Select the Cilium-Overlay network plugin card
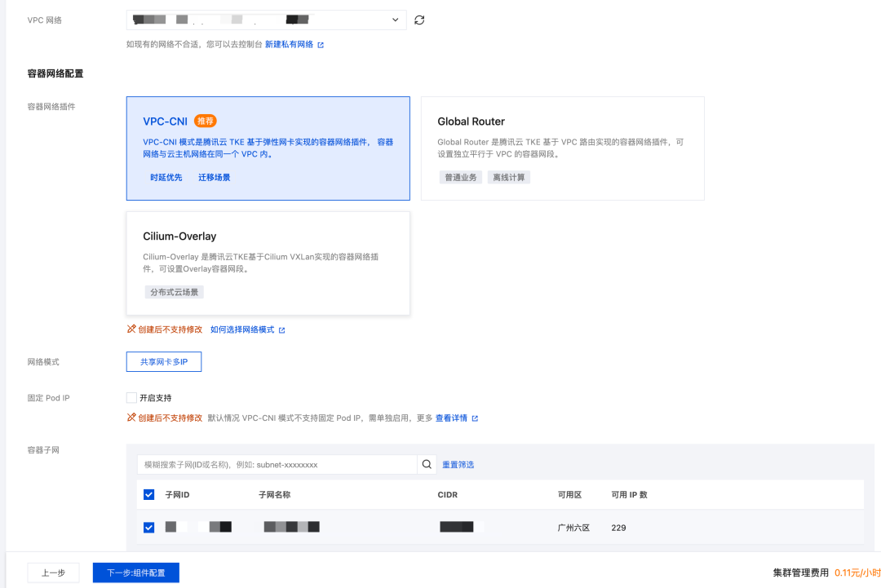Viewport: 881px width, 588px height. pos(268,263)
